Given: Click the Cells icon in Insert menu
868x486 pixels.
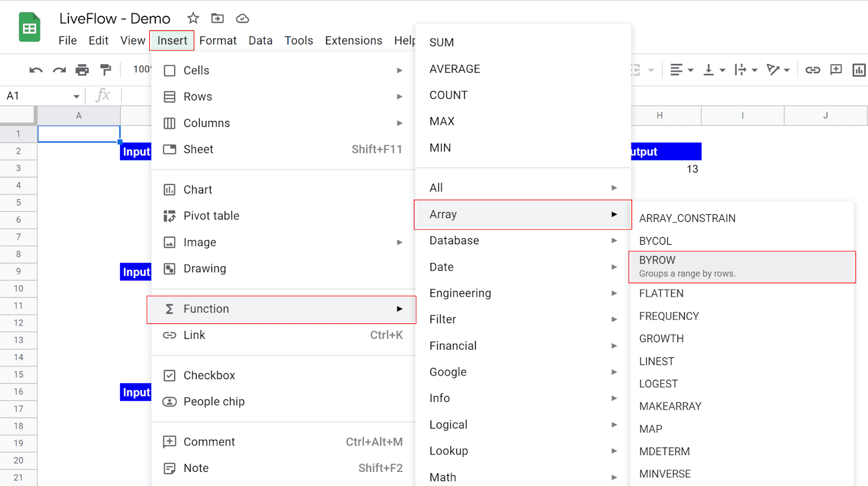Looking at the screenshot, I should tap(170, 71).
